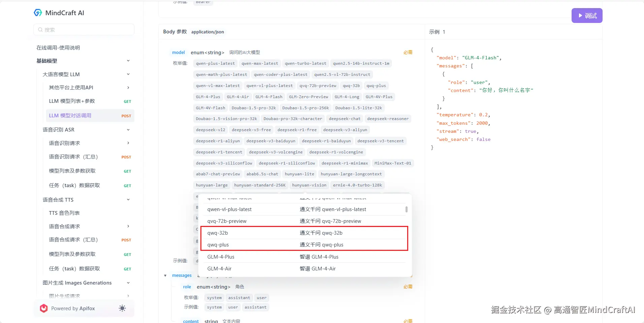644x323 pixels.
Task: Select LLM 模型对话调用 POST endpoint
Action: [x=90, y=116]
